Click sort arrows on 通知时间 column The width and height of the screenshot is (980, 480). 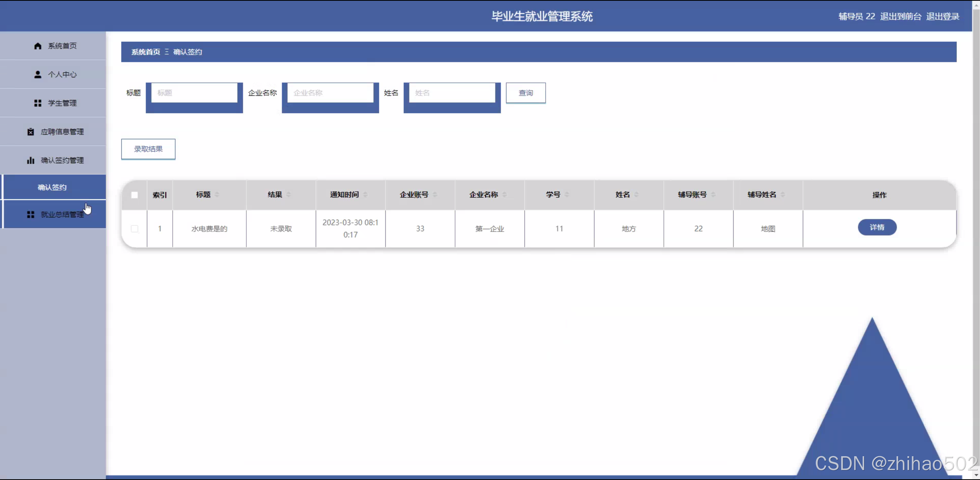[365, 194]
